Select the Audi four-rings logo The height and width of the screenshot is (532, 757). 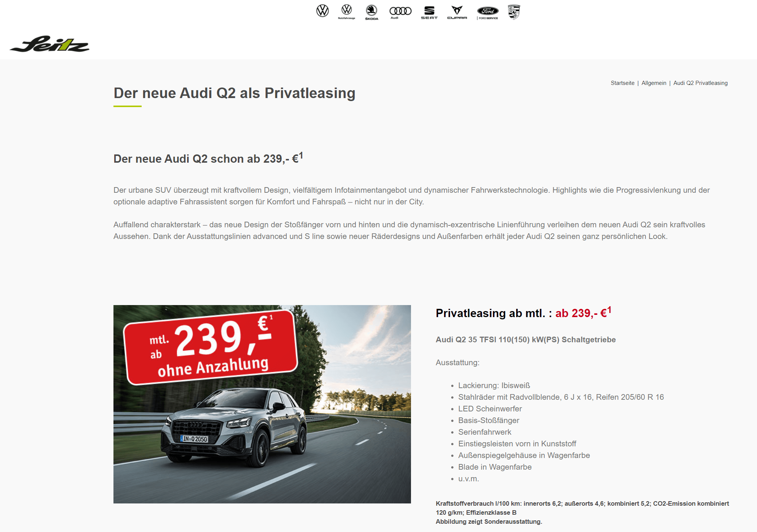tap(400, 12)
